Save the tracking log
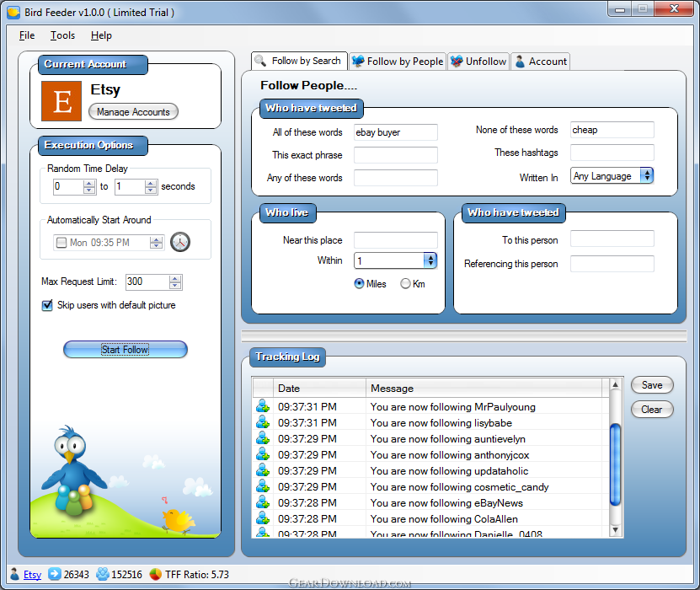The image size is (700, 590). coord(652,385)
